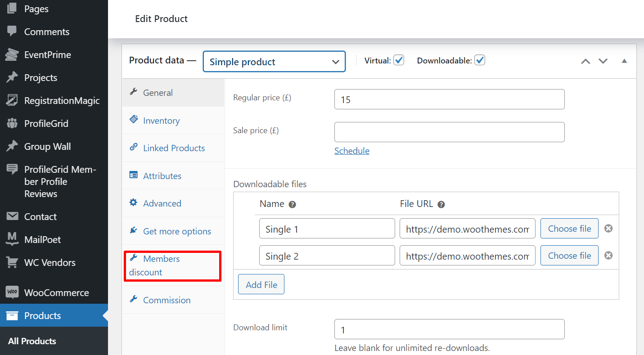644x355 pixels.
Task: Click the Schedule sale link
Action: click(351, 151)
